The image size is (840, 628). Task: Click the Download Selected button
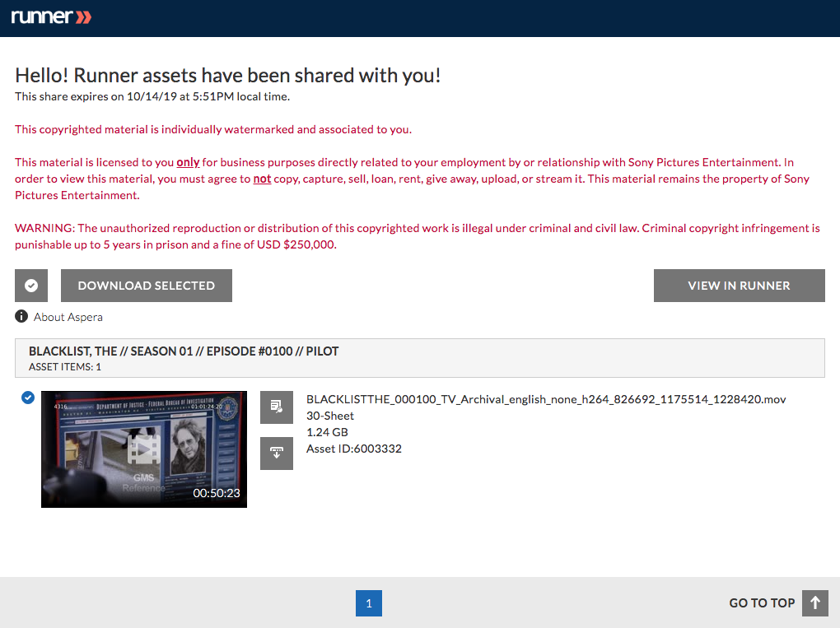click(x=147, y=286)
